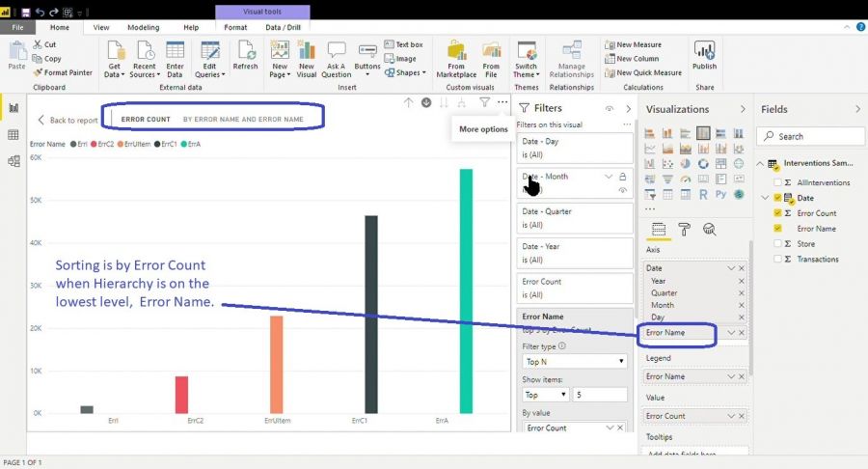Switch to Report view in sidebar

point(14,108)
